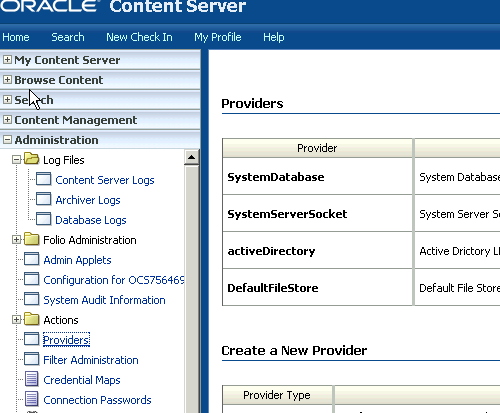The image size is (500, 413).
Task: Click the System Server description cell
Action: [457, 214]
